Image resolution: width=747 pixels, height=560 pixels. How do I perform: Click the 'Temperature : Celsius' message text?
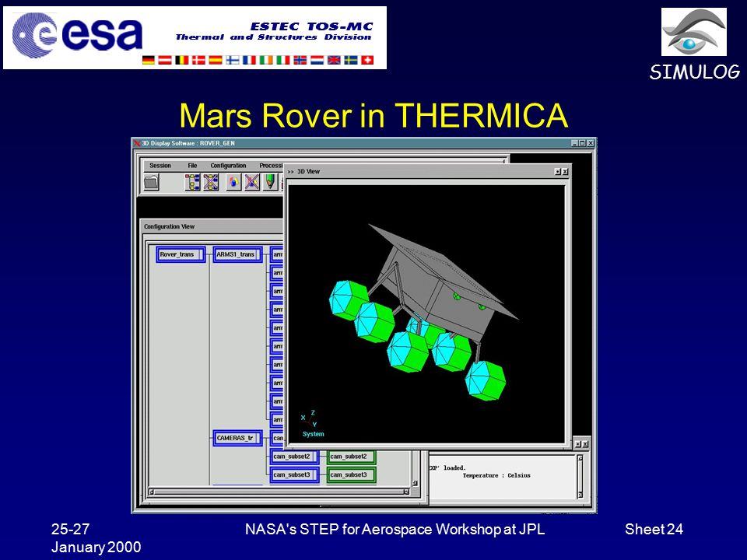(496, 475)
